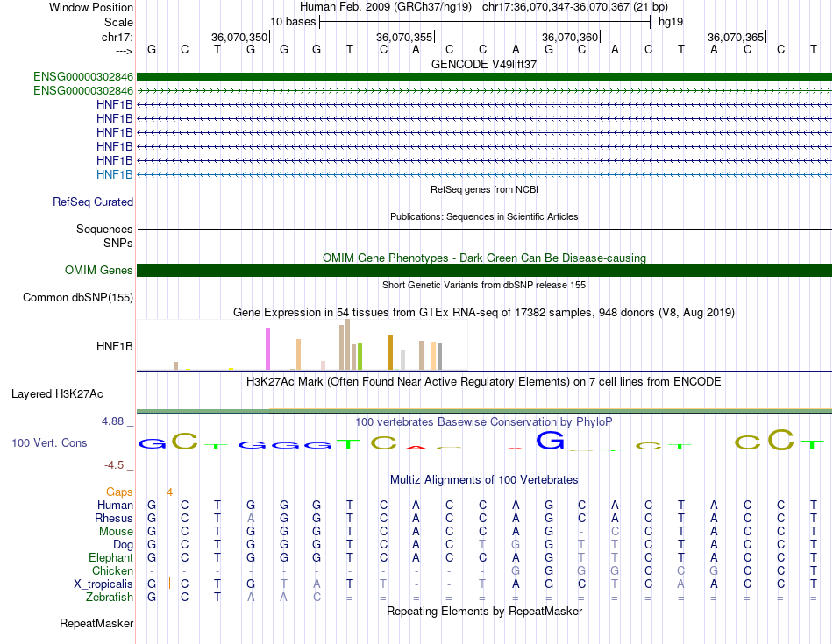This screenshot has height=644, width=833.
Task: Click the pink bar in the GTEx chart
Action: (267, 349)
